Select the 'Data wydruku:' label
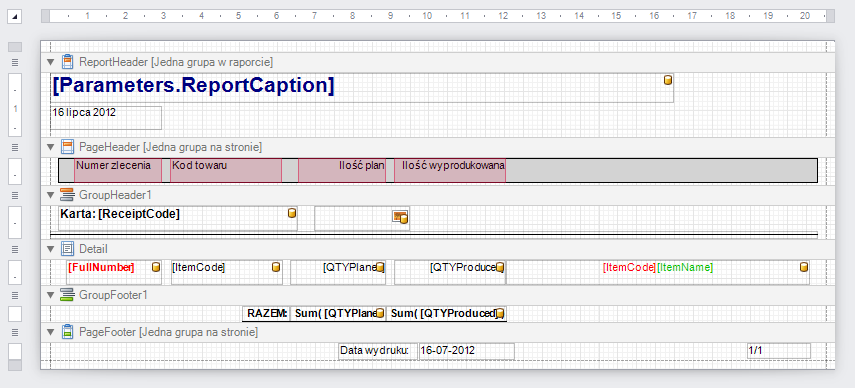This screenshot has width=855, height=388. 378,351
